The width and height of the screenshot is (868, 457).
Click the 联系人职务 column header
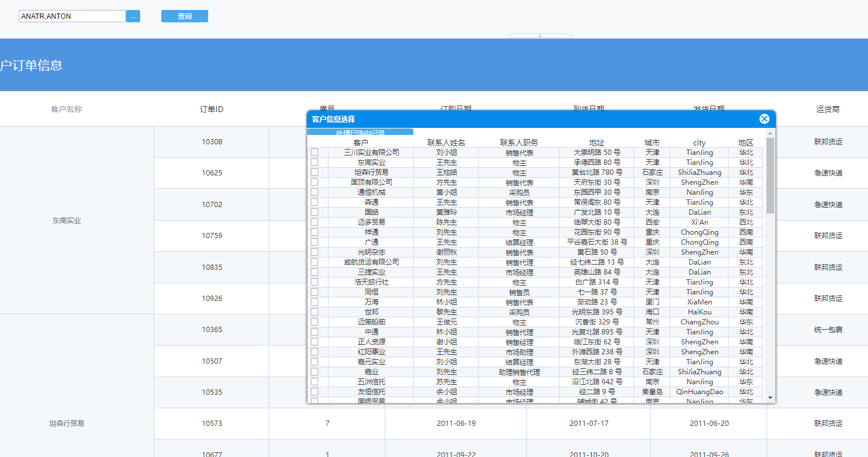coord(519,143)
